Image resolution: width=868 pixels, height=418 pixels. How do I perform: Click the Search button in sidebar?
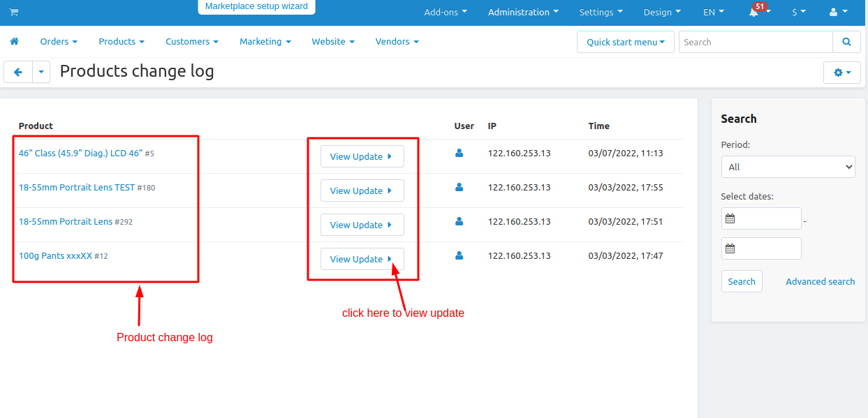coord(742,281)
